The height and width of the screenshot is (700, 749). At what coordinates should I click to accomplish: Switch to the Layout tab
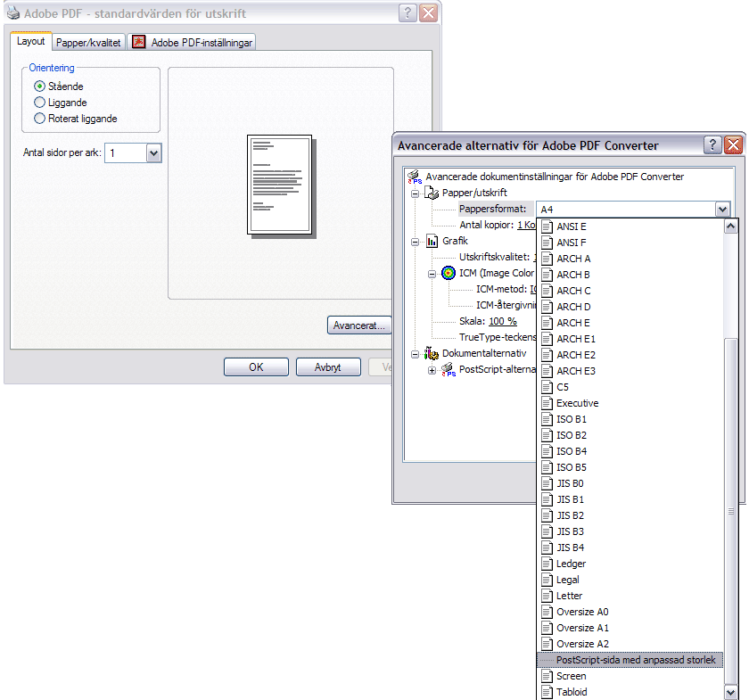(30, 41)
